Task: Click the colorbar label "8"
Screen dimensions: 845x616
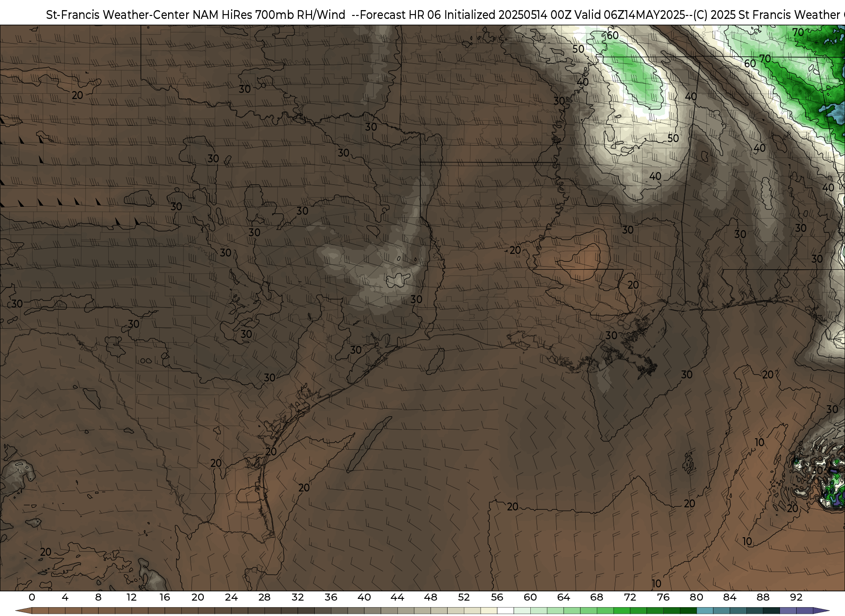Action: pos(98,598)
